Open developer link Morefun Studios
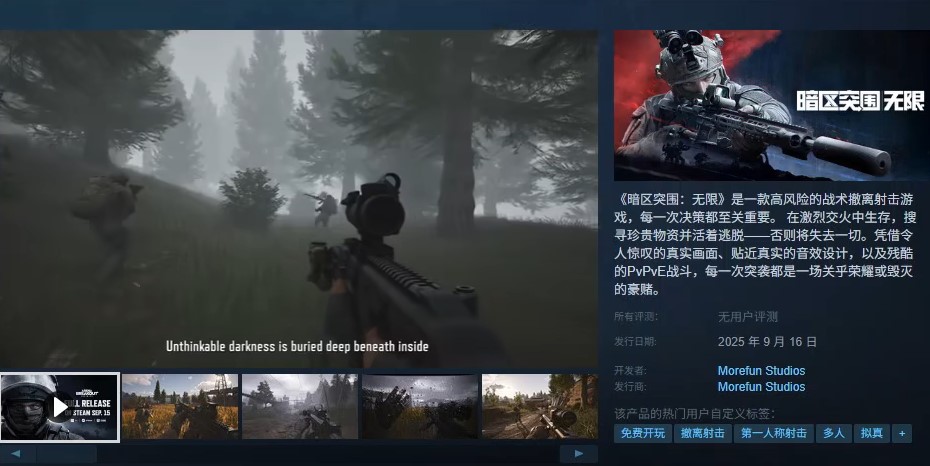 [x=761, y=371]
